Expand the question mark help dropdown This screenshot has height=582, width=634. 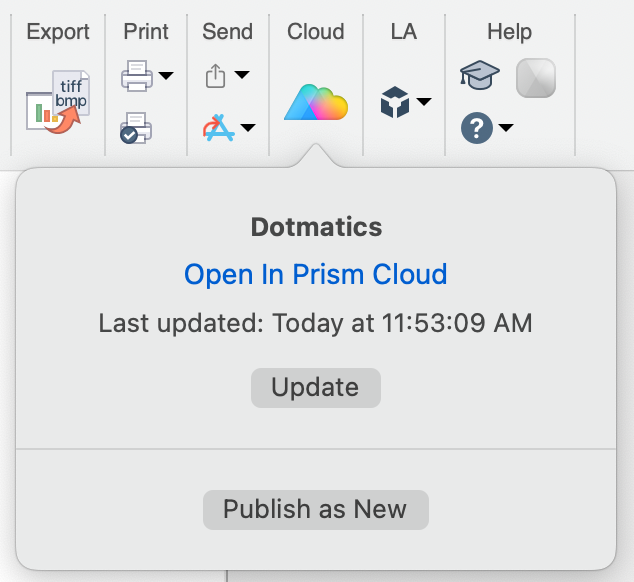tap(506, 128)
